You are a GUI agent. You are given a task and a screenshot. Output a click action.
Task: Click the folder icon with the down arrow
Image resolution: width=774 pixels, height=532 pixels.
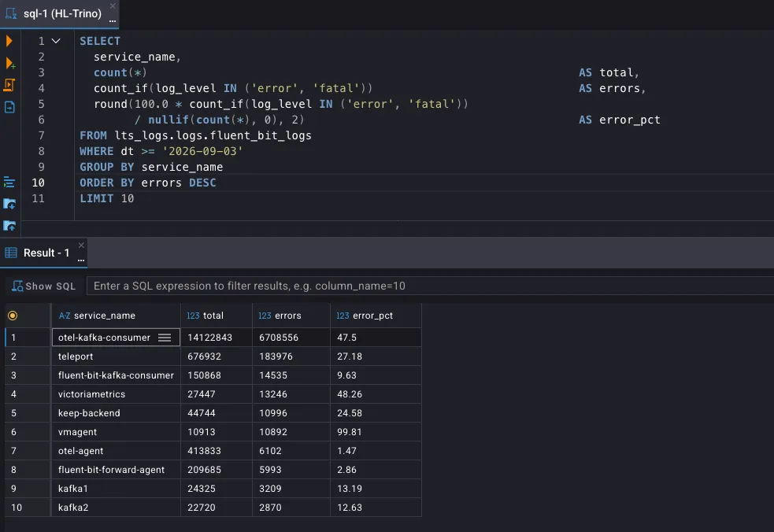[x=9, y=204]
